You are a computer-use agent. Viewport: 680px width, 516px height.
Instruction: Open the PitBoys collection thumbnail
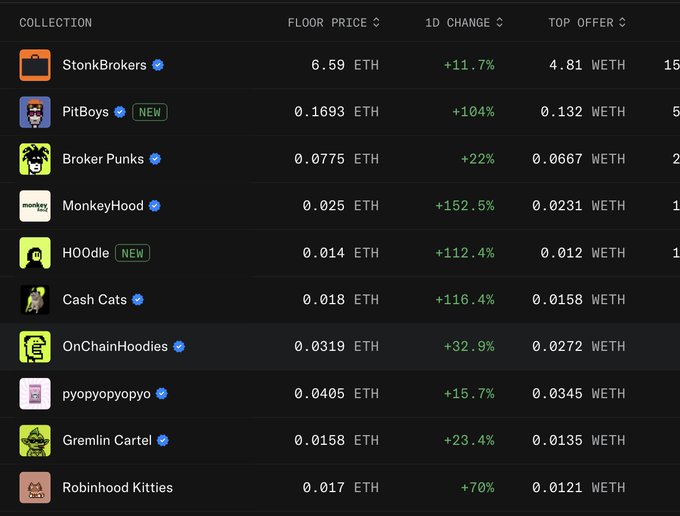tap(35, 112)
